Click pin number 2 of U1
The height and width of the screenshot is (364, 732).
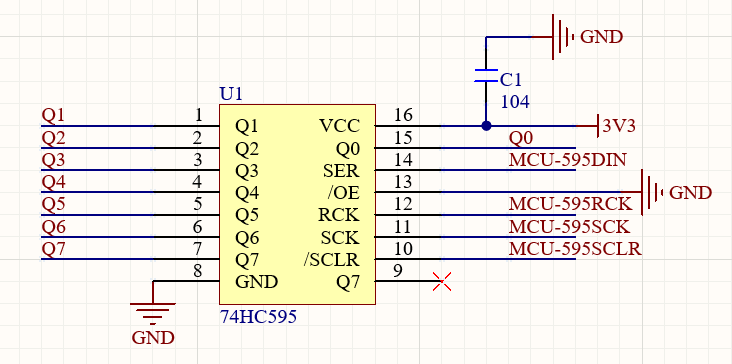point(197,138)
